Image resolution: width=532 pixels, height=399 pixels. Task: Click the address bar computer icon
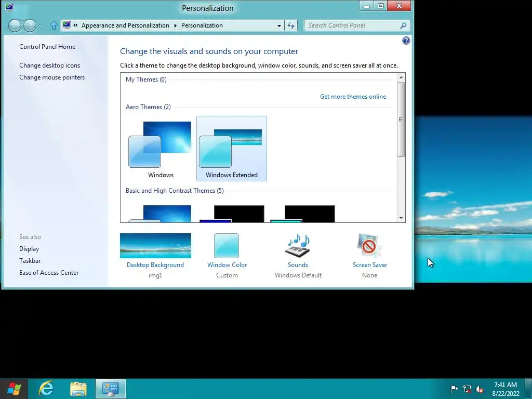(66, 25)
